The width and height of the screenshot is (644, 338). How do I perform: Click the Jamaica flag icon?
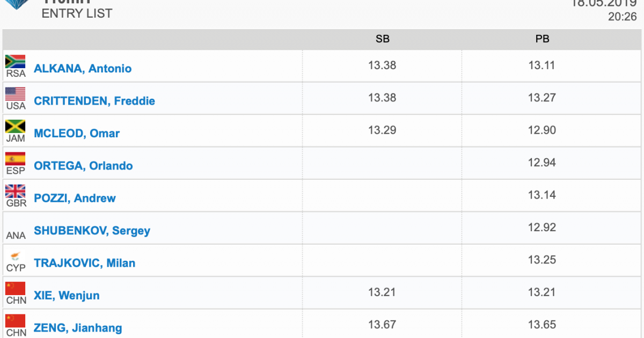pos(16,127)
